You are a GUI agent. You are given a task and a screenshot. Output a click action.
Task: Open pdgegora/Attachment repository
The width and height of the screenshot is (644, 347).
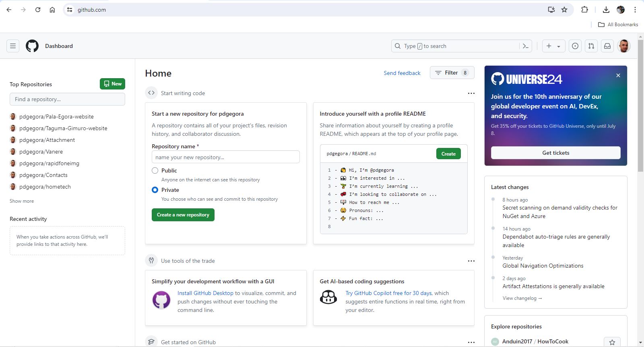(47, 140)
